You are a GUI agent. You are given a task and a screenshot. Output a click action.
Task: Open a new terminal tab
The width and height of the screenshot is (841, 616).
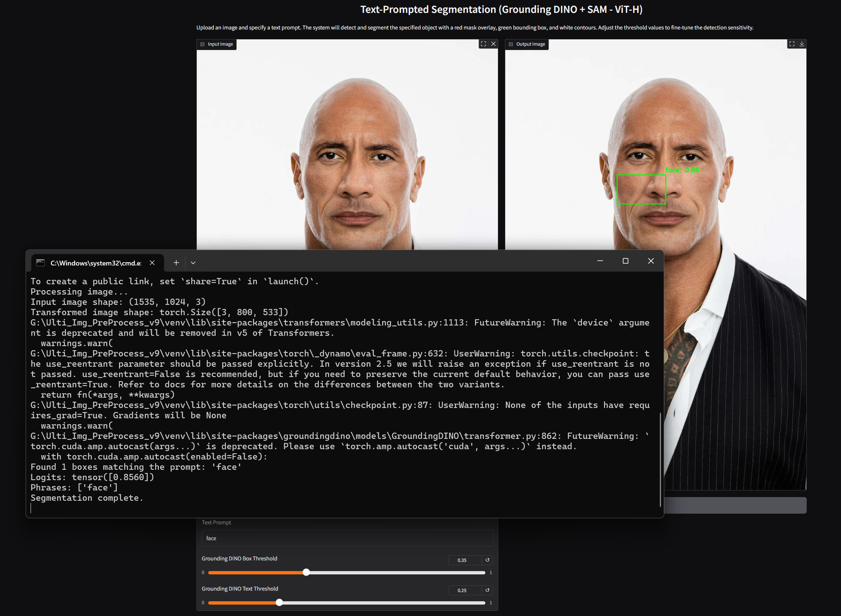tap(176, 263)
